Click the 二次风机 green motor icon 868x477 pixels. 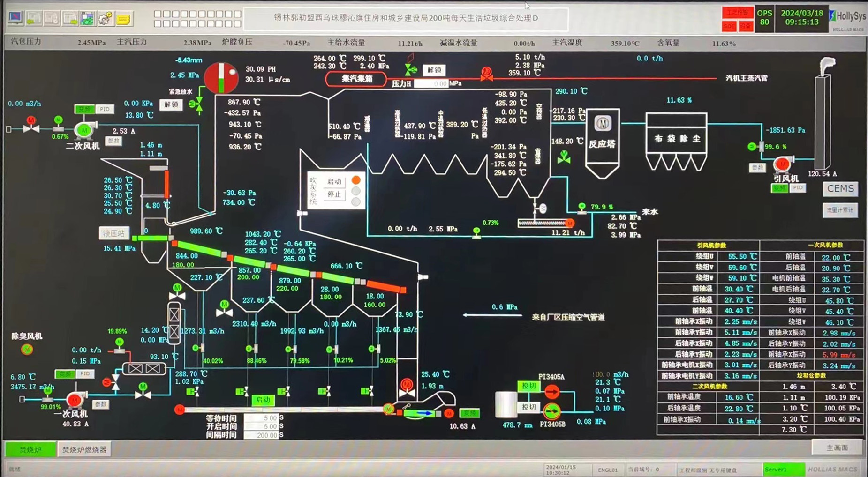tap(84, 130)
